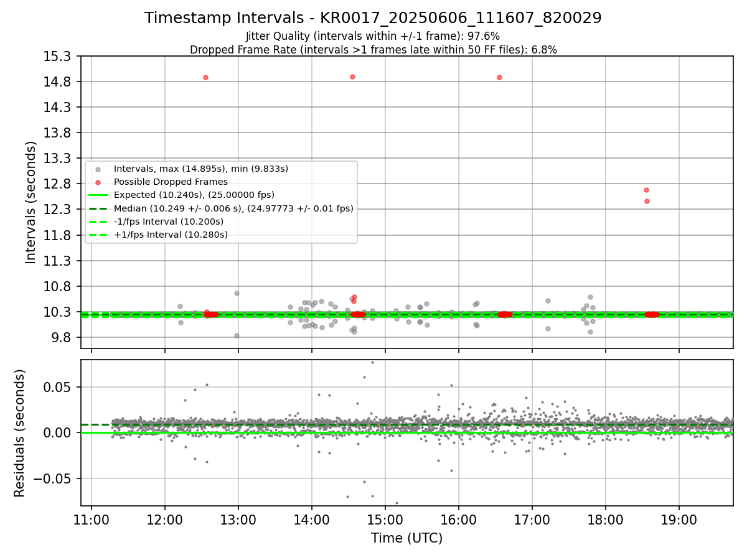Viewport: 747px width, 560px height.
Task: Click the 11:00 time tick label
Action: (92, 519)
